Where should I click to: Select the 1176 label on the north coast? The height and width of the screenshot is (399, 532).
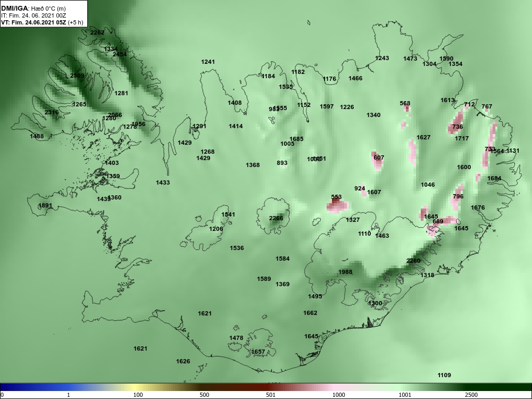point(329,79)
